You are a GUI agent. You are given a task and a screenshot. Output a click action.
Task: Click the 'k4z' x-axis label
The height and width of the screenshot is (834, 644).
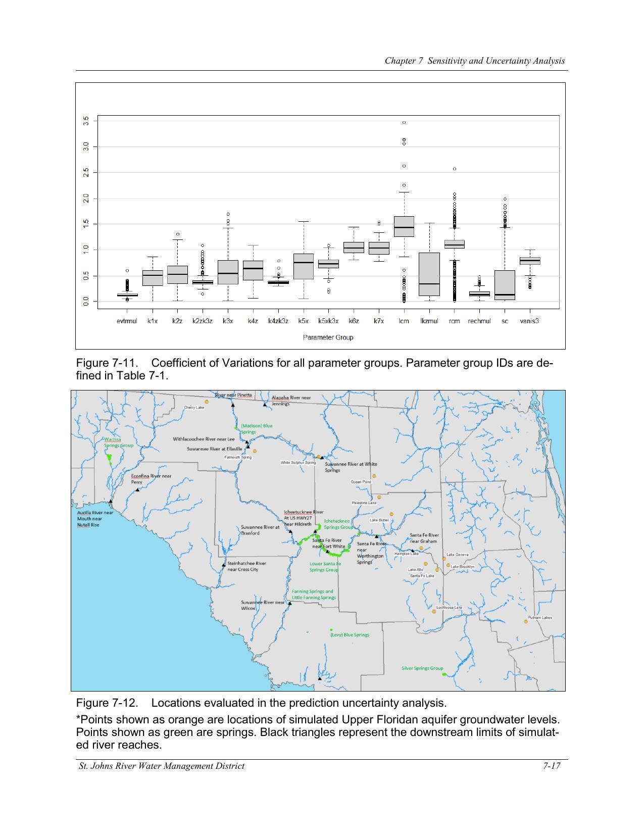coord(253,321)
